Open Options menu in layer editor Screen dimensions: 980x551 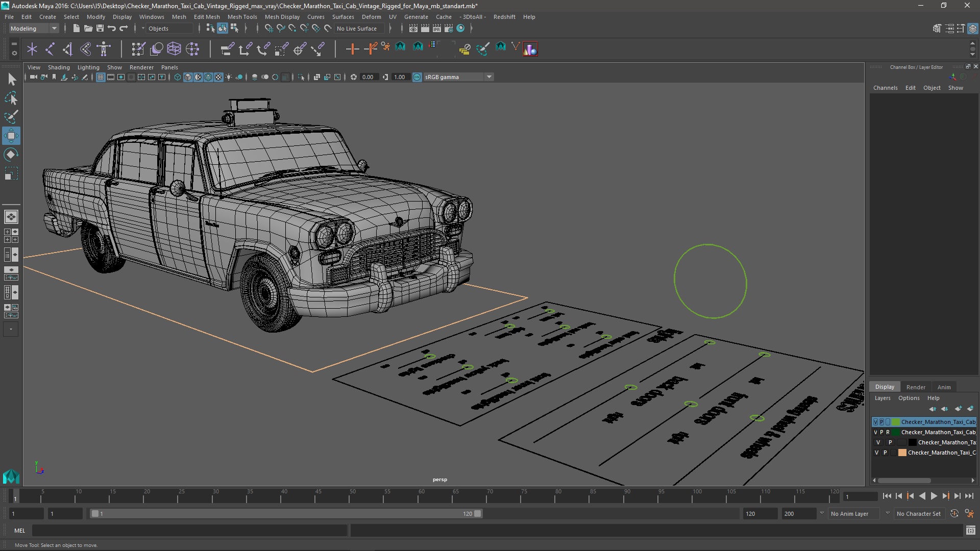point(909,398)
